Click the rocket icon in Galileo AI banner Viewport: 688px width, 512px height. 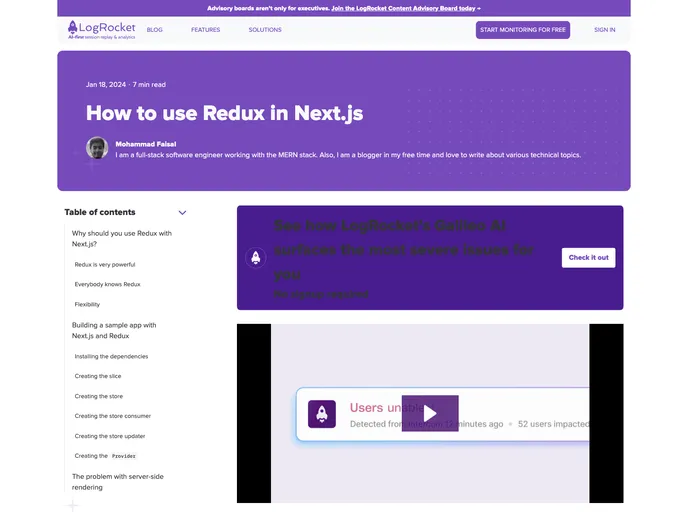(256, 258)
